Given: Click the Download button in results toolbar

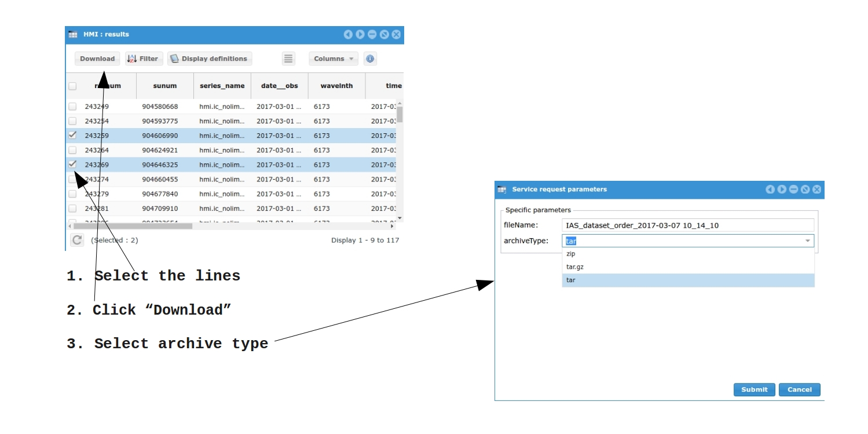Looking at the screenshot, I should point(97,59).
